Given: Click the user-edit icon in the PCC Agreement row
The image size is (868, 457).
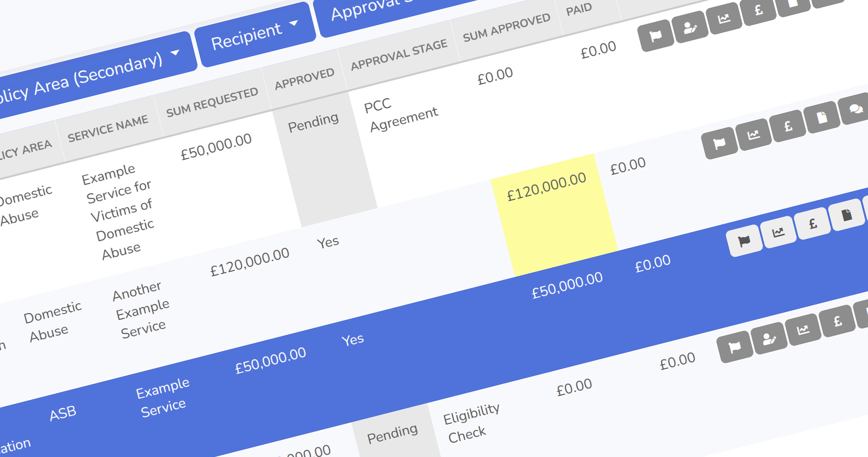Looking at the screenshot, I should coord(690,27).
